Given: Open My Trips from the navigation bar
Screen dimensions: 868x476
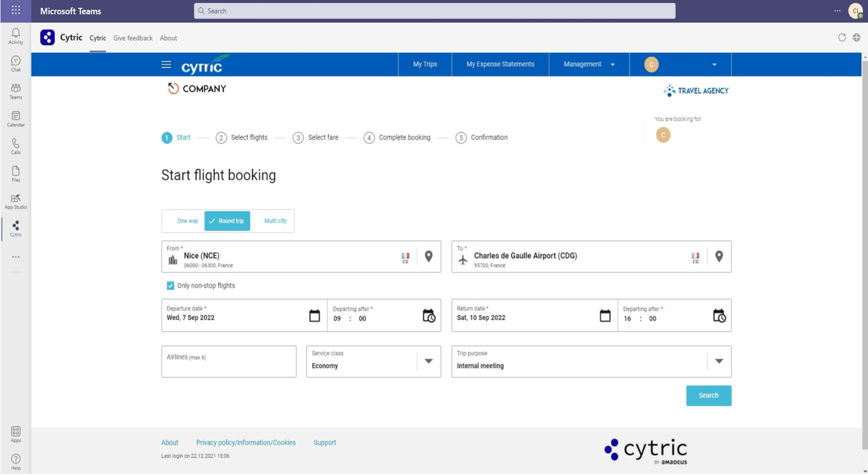Looking at the screenshot, I should [x=425, y=64].
